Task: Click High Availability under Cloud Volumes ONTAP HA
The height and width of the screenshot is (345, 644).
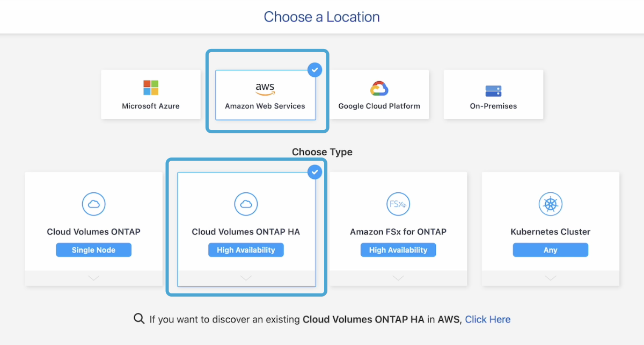Action: (246, 250)
